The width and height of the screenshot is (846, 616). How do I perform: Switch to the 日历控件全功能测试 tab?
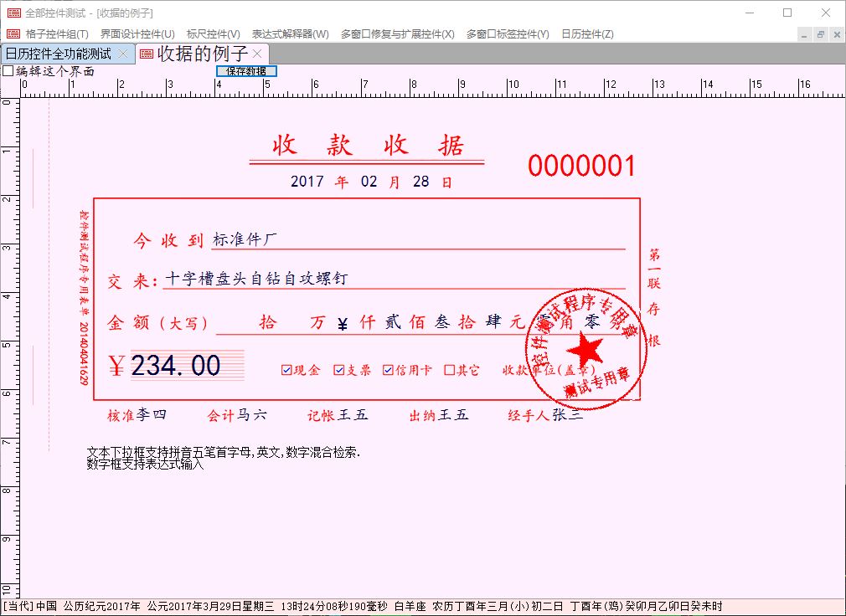click(x=59, y=54)
